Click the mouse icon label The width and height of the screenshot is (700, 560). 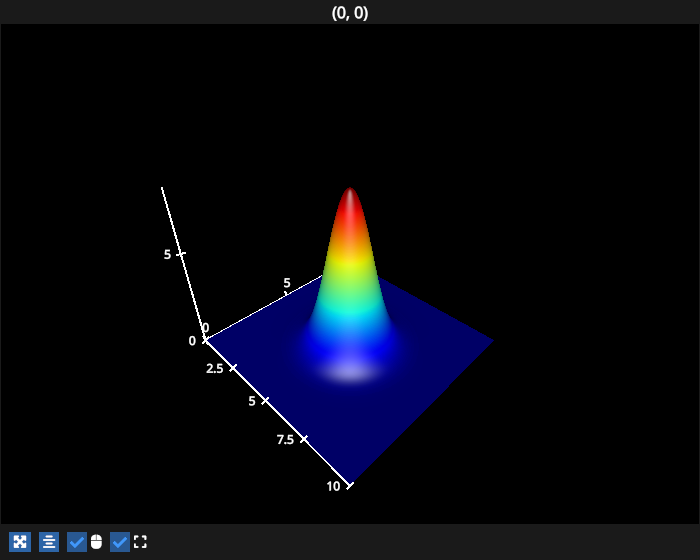(96, 542)
